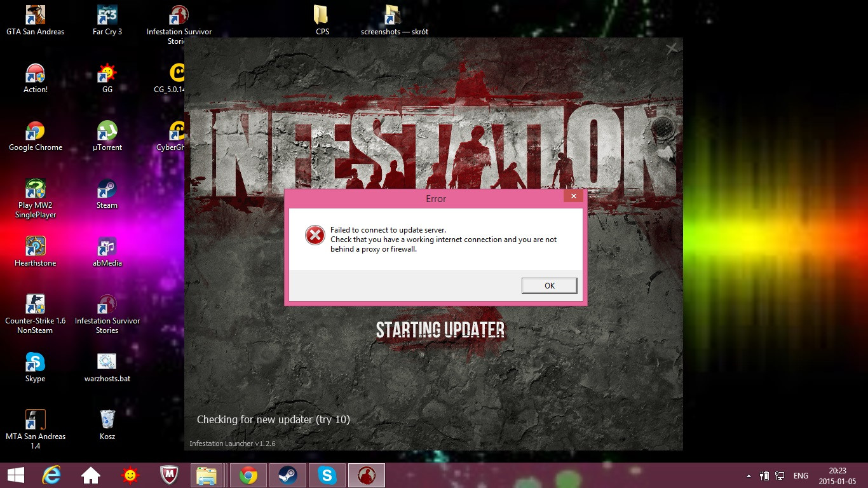Select the CPS folder on desktop
The width and height of the screenshot is (868, 488).
[x=322, y=20]
